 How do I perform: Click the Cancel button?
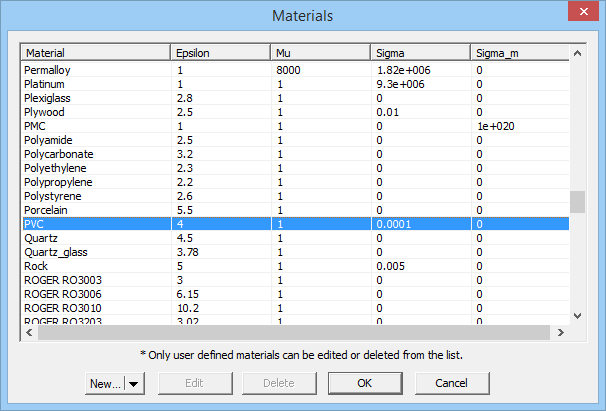pos(449,383)
